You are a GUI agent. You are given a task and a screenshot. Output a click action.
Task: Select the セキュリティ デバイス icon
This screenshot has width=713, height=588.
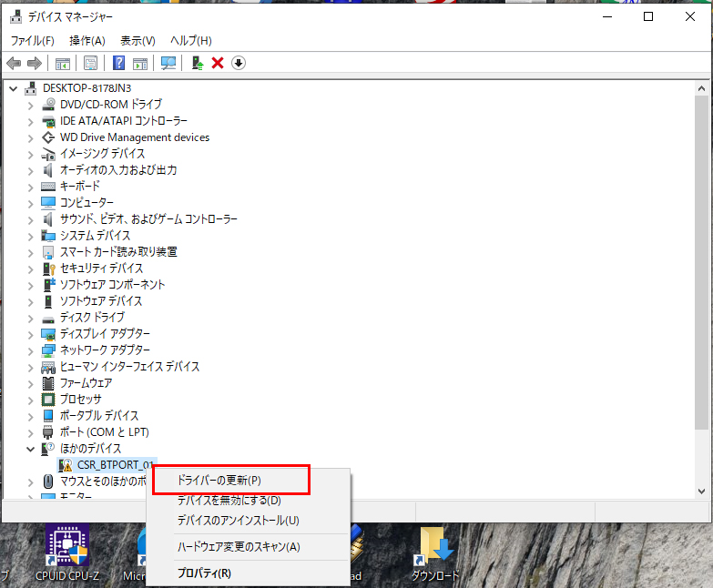[x=48, y=269]
